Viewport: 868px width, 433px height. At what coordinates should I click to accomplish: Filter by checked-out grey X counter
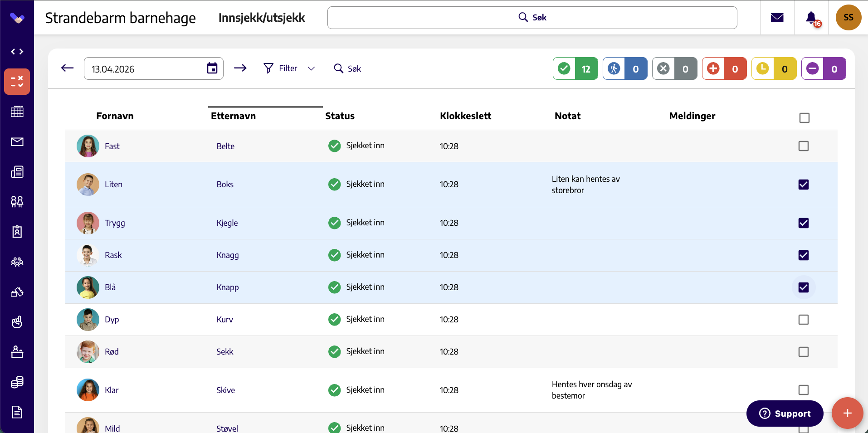[x=675, y=68]
